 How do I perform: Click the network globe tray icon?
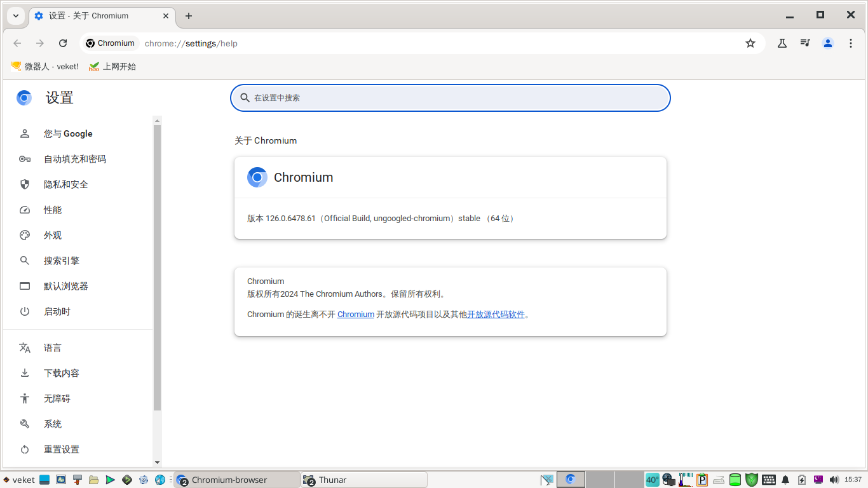(x=668, y=480)
